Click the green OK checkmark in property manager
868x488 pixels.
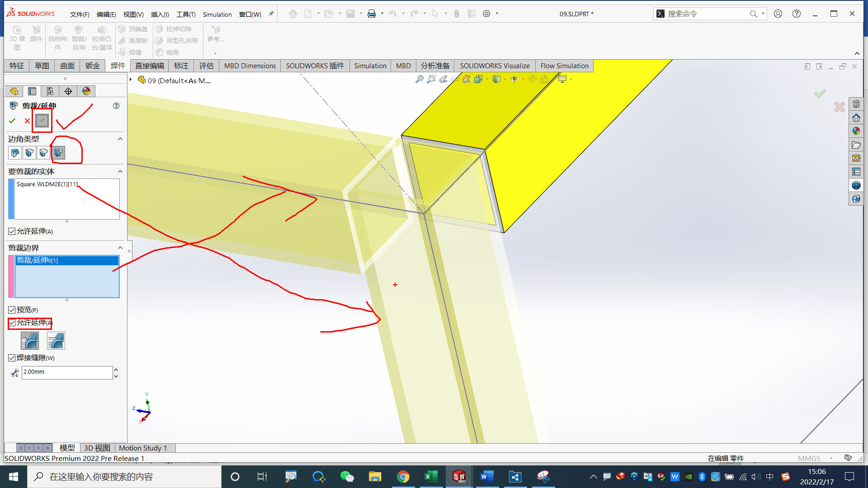point(12,121)
